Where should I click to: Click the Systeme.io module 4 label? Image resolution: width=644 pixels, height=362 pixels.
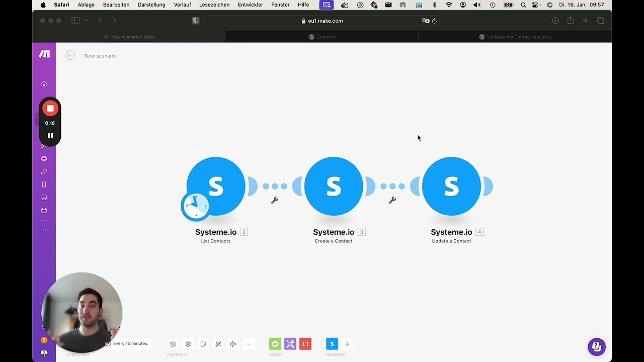click(451, 232)
